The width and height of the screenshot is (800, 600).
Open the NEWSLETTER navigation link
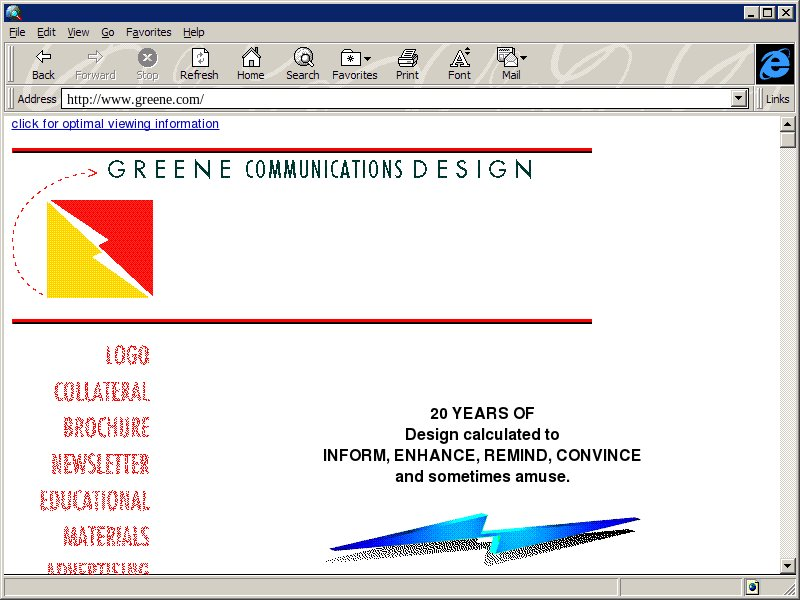[x=100, y=464]
